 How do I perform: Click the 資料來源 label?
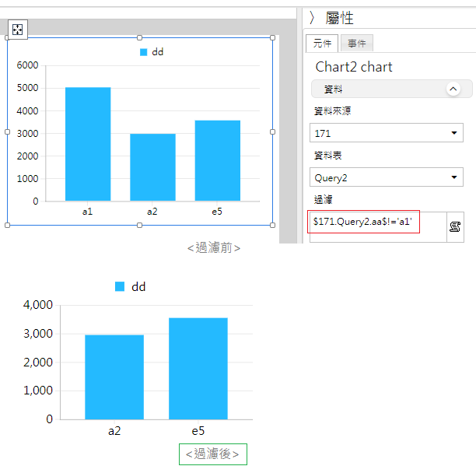point(332,111)
